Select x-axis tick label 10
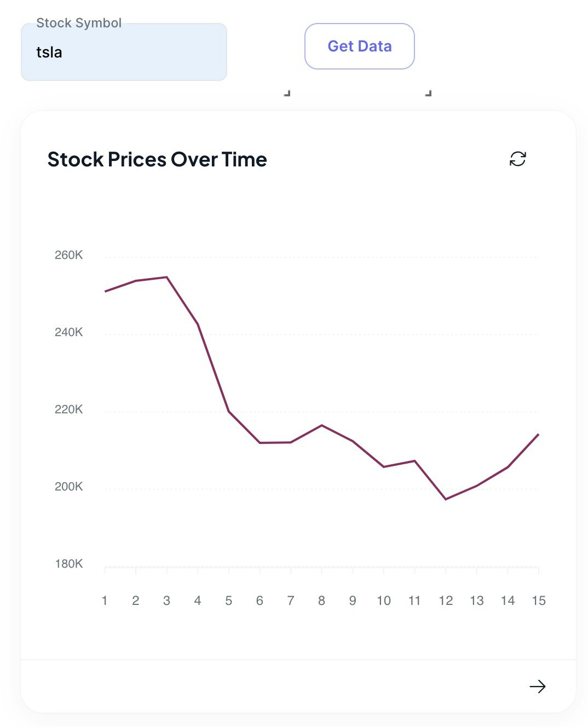 (x=384, y=601)
